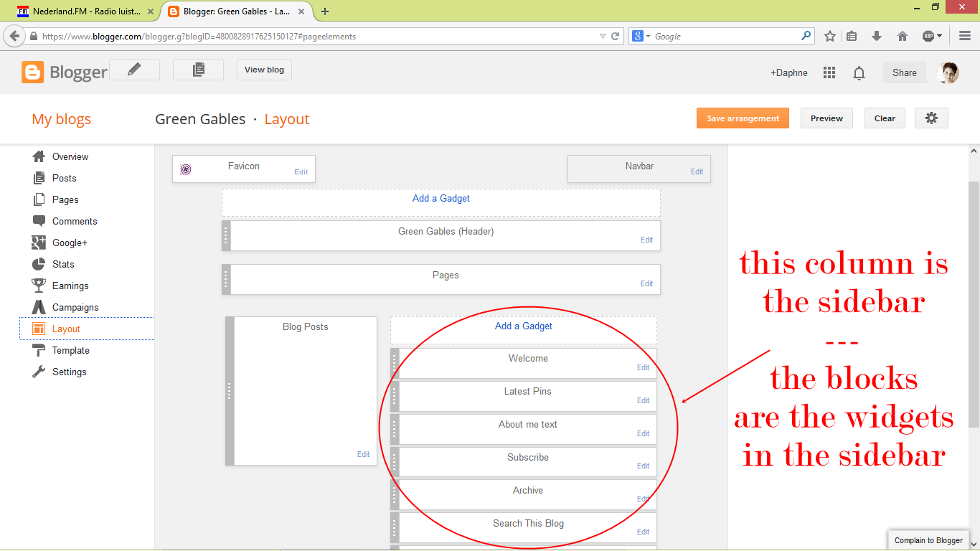Add a Gadget in the sidebar column
The width and height of the screenshot is (980, 551).
click(523, 326)
